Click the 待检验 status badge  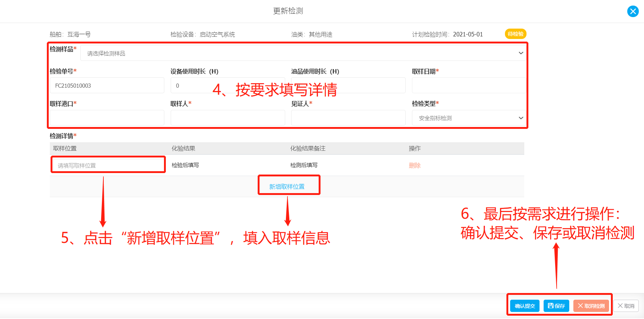[x=516, y=34]
